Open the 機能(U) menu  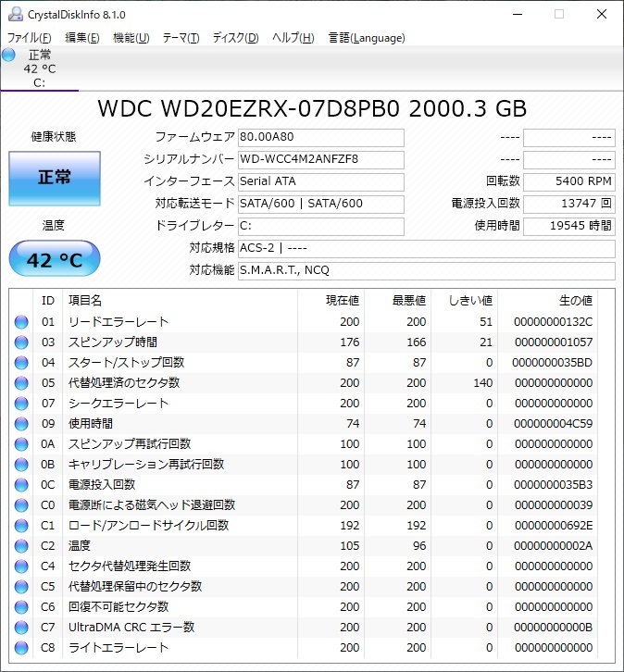(131, 38)
